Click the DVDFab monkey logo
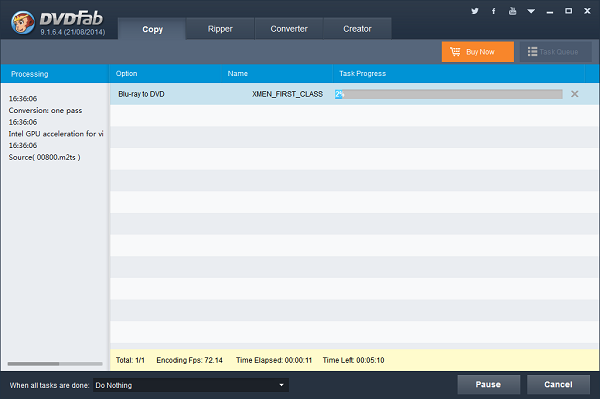Viewport: 600px width, 399px height. (23, 23)
